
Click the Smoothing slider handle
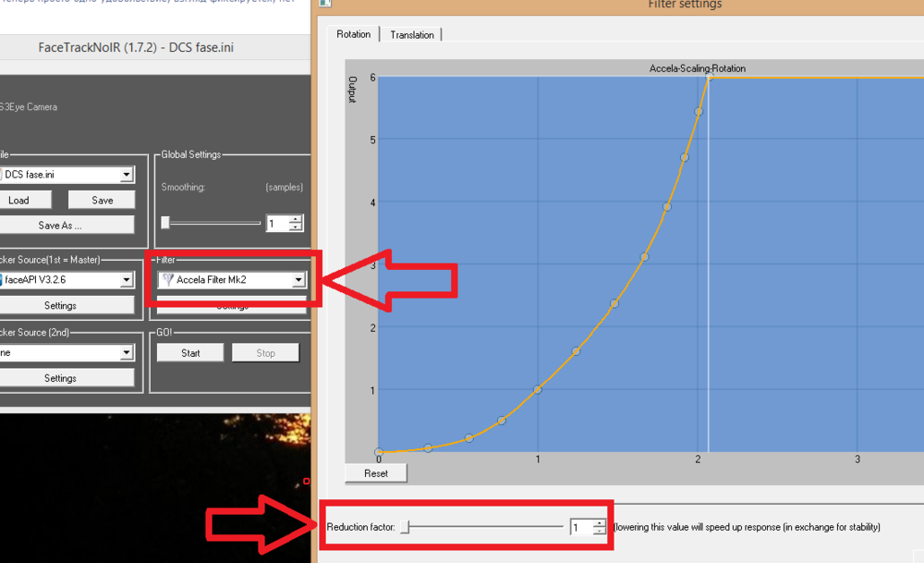(x=165, y=222)
